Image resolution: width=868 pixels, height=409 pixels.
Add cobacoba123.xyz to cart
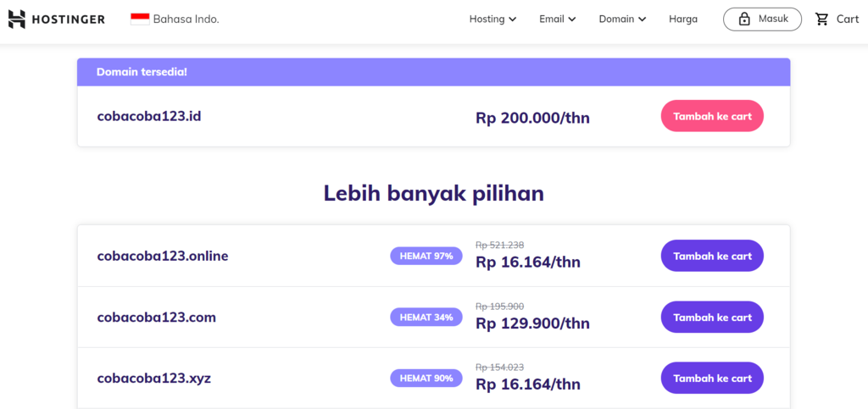[x=712, y=378]
